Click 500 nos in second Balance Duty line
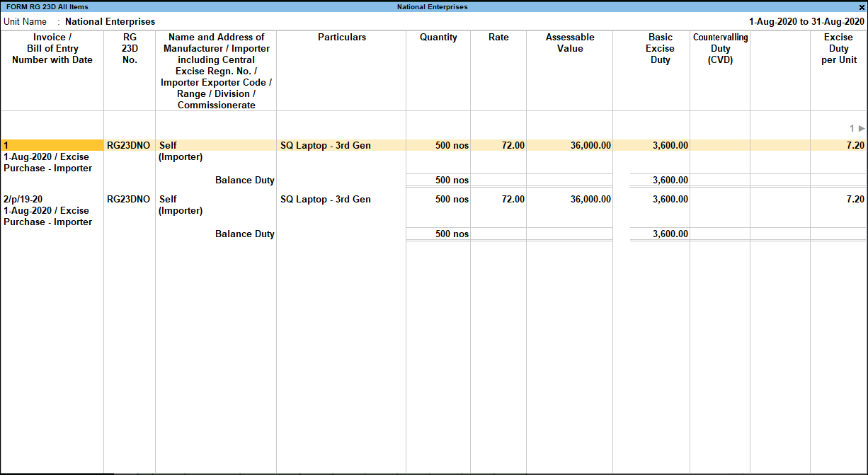The height and width of the screenshot is (475, 868). [x=452, y=234]
